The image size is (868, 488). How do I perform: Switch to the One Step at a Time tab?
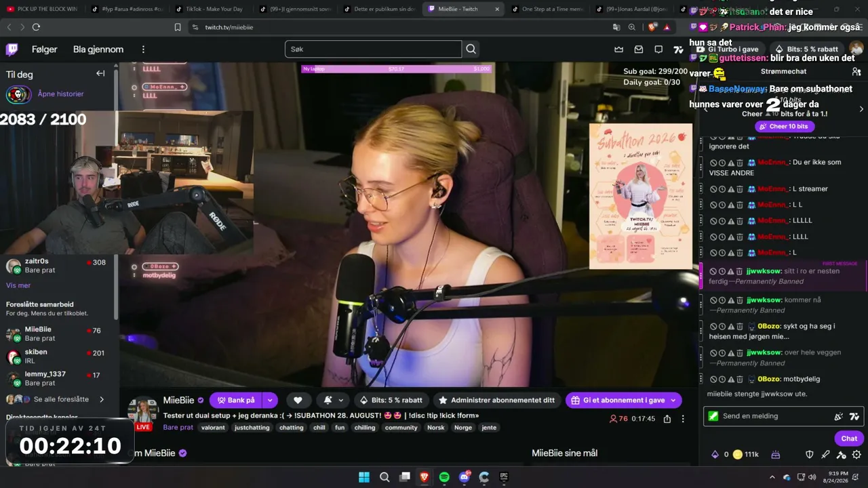[547, 9]
